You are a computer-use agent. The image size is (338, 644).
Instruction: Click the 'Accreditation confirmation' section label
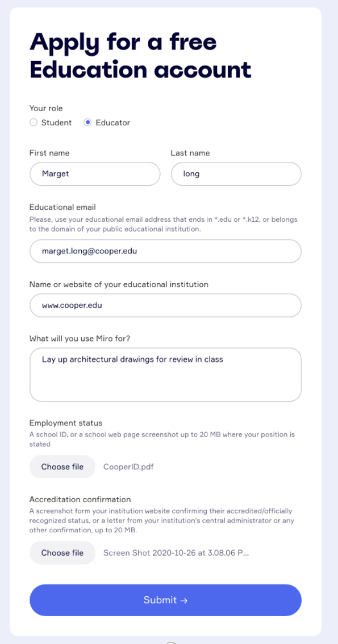[x=80, y=500]
